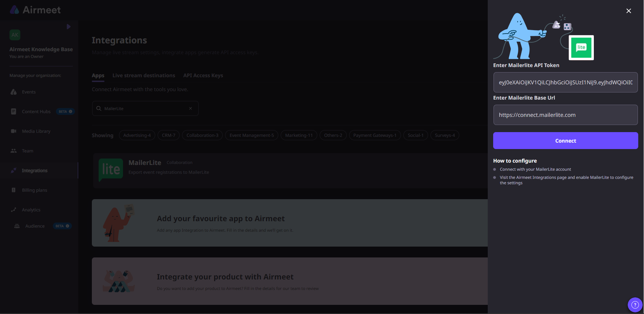Screen dimensions: 644x314
Task: Switch to Live stream destinations tab
Action: click(x=144, y=76)
